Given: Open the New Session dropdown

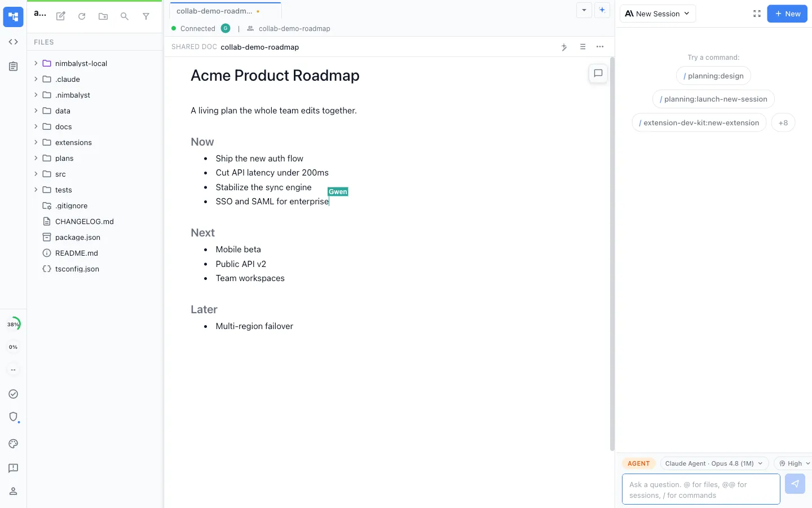Looking at the screenshot, I should 657,14.
